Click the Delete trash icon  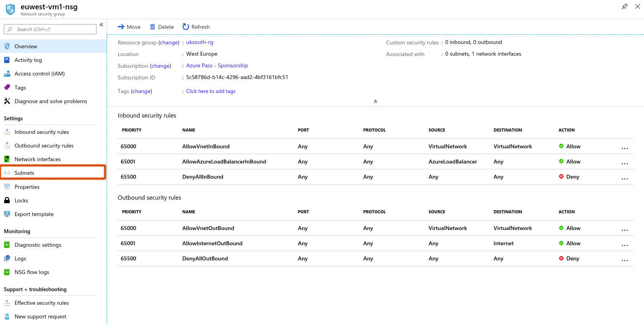[153, 27]
